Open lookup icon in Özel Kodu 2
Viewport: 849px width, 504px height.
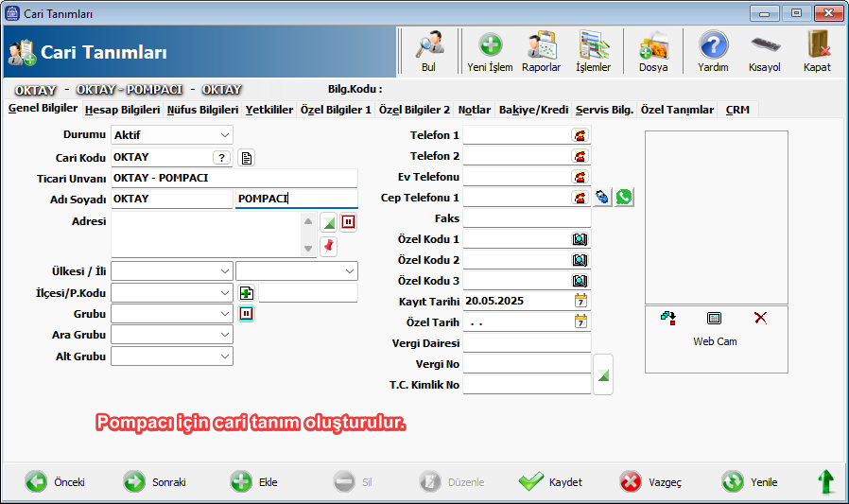click(x=580, y=260)
